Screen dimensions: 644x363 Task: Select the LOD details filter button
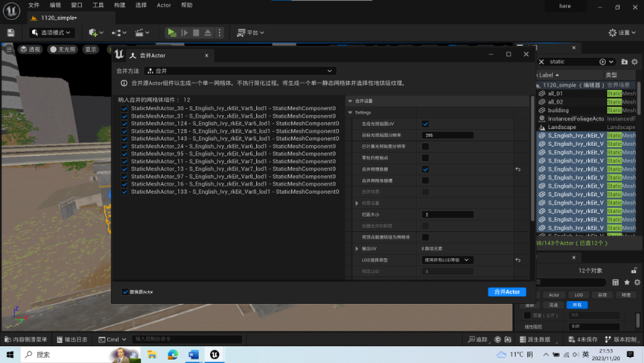click(x=578, y=294)
